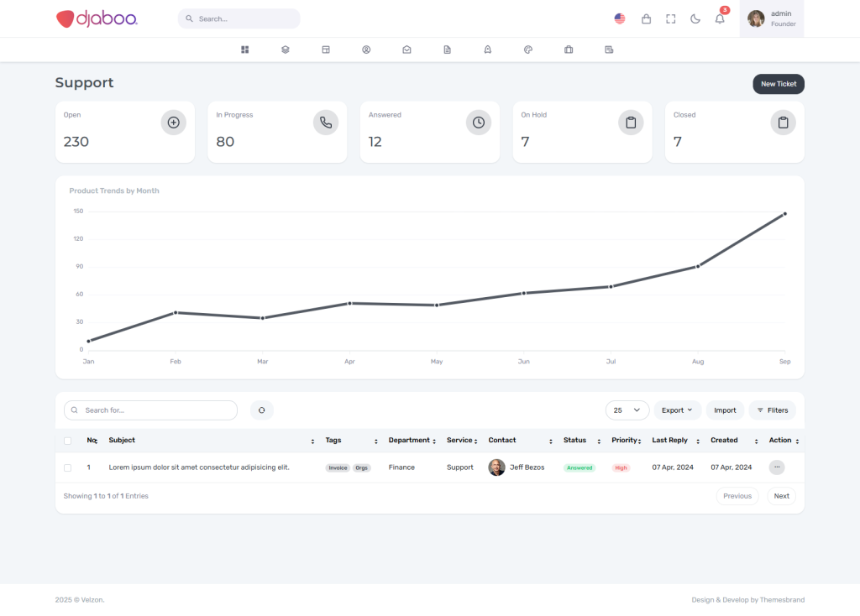Open the dashboard grid icon in navbar
Viewport: 860px width, 616px height.
click(245, 50)
